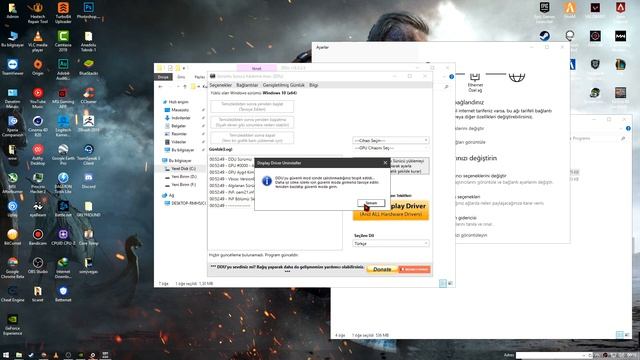The height and width of the screenshot is (360, 640).
Task: Open the Steam desktop icon
Action: (x=544, y=37)
